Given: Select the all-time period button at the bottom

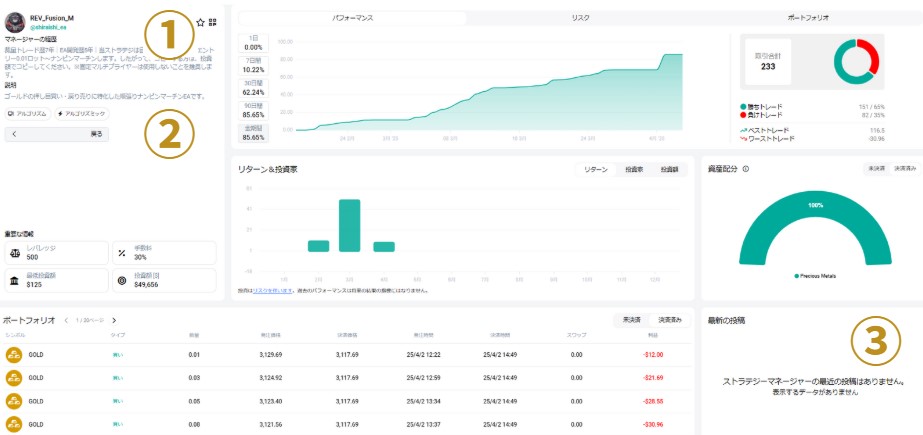Looking at the screenshot, I should [253, 133].
